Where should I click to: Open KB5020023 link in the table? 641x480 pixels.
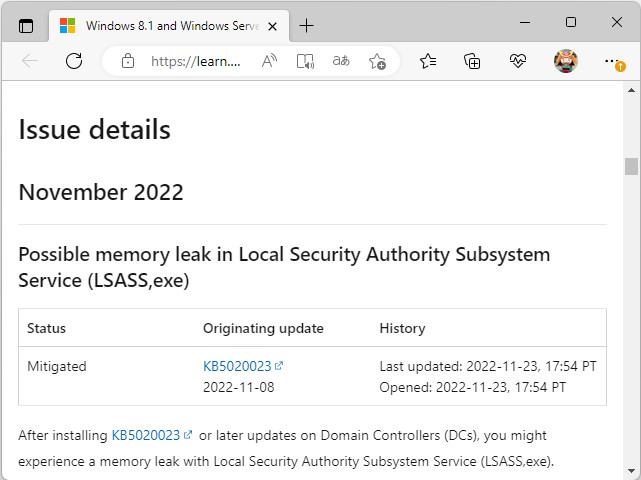(237, 366)
